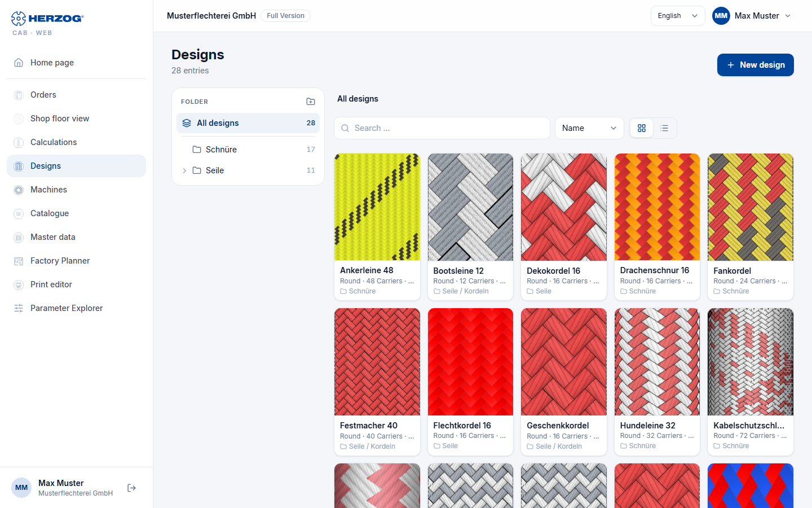Viewport: 812px width, 508px height.
Task: Open the Name sort dropdown
Action: pos(589,128)
